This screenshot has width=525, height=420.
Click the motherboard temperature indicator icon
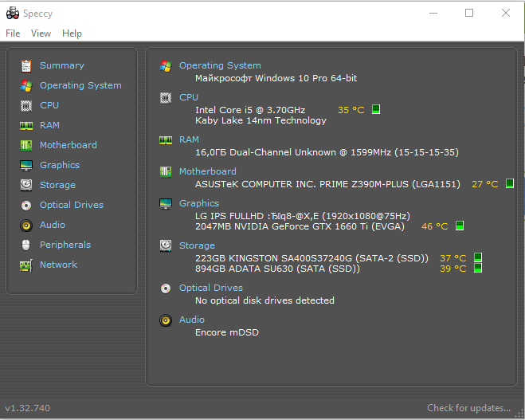510,183
